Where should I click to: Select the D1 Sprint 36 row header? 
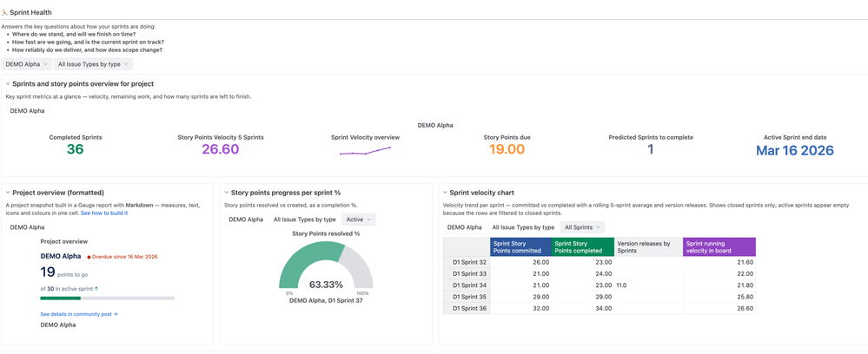click(467, 309)
